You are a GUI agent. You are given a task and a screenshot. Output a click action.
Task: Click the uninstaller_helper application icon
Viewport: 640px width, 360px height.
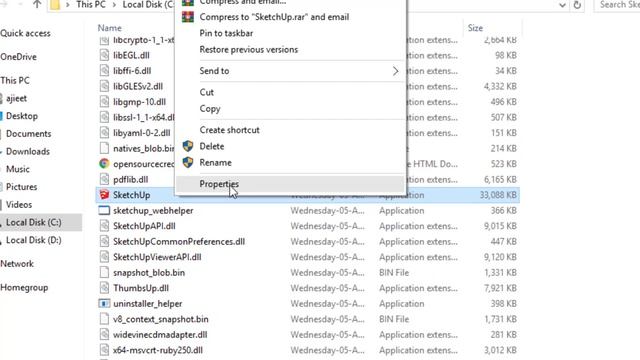coord(104,303)
